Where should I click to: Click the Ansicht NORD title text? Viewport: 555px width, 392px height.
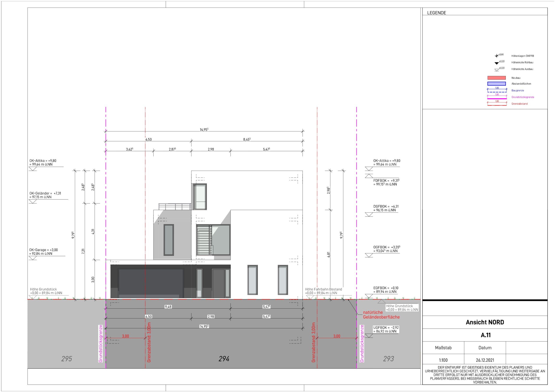tap(485, 322)
